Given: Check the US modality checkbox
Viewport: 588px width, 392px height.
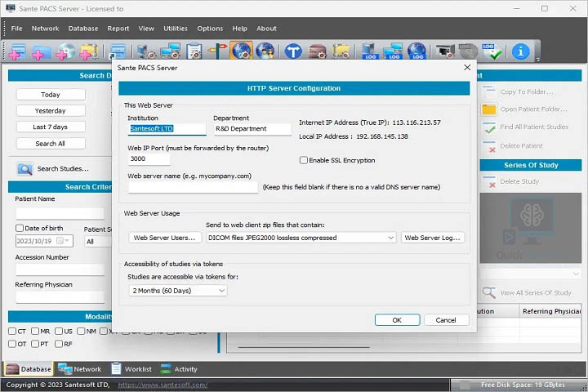Looking at the screenshot, I should pyautogui.click(x=59, y=332).
